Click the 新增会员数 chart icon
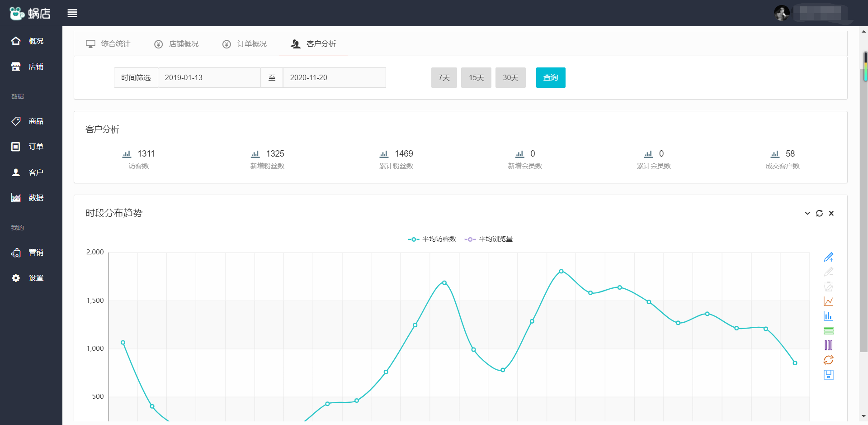The height and width of the screenshot is (425, 868). point(520,154)
